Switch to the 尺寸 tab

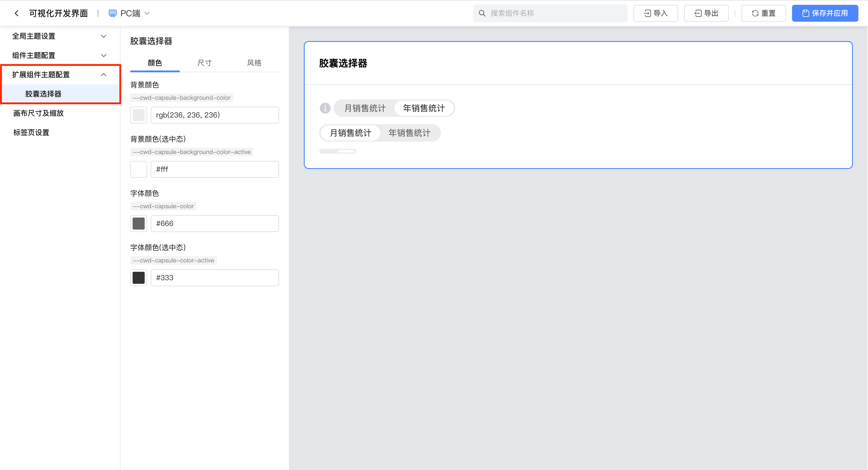(x=205, y=63)
